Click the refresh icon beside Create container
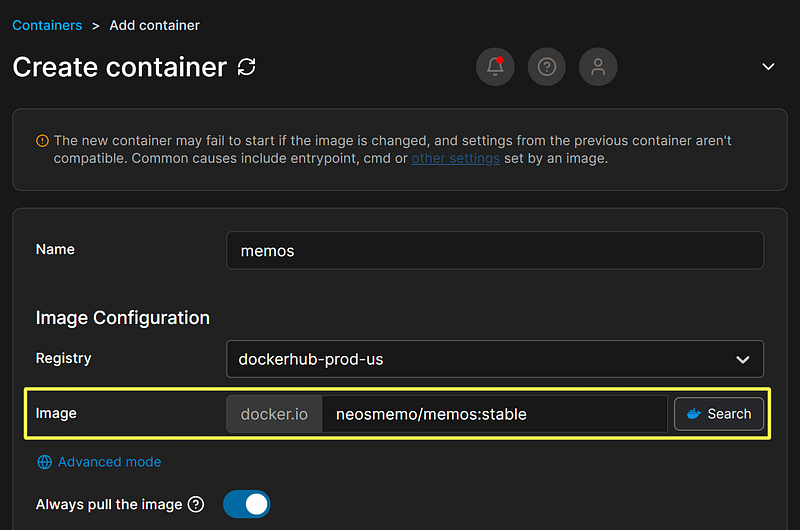The width and height of the screenshot is (800, 530). pyautogui.click(x=246, y=67)
